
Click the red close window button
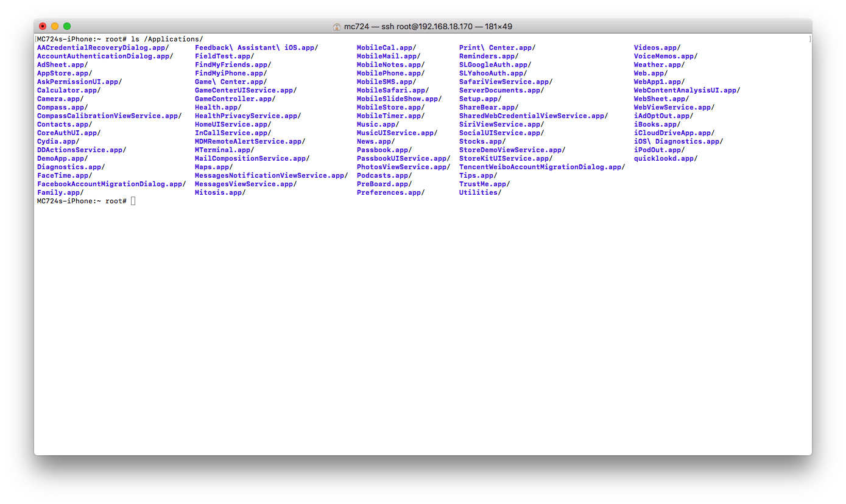tap(43, 26)
